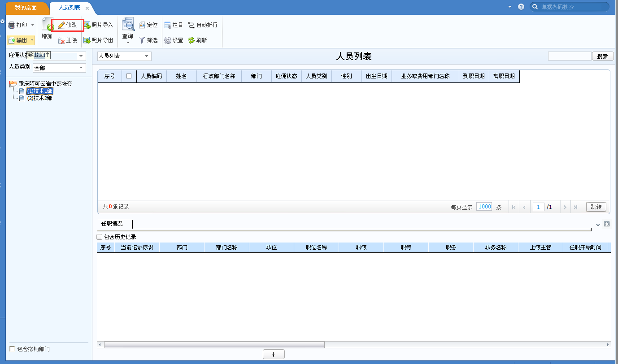The width and height of the screenshot is (618, 364).
Task: Click the 搜索 button
Action: point(603,56)
